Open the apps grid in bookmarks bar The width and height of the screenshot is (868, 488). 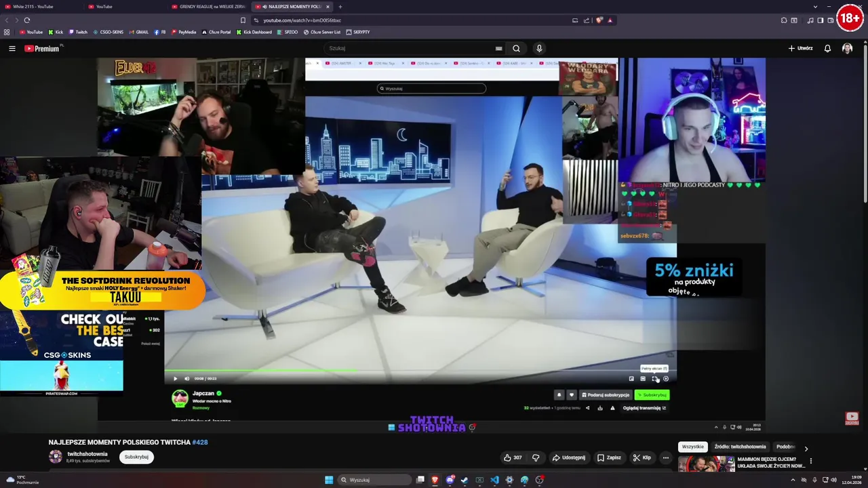[7, 32]
